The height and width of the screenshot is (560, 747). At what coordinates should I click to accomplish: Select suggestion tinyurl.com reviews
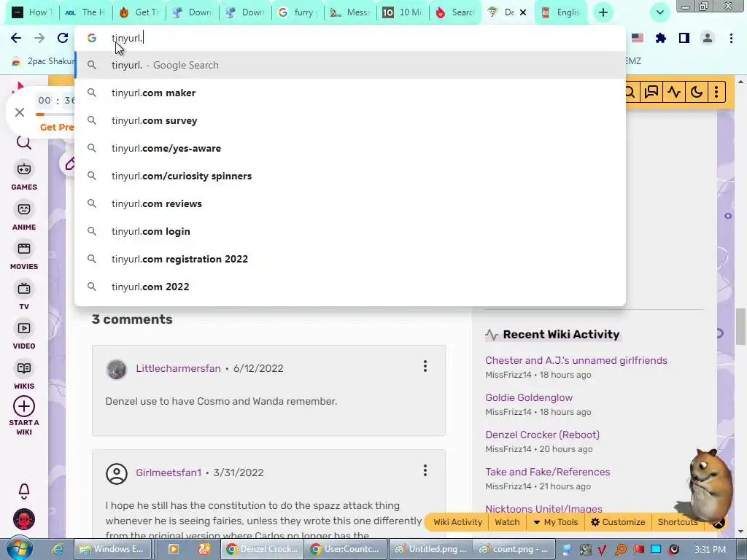350,203
